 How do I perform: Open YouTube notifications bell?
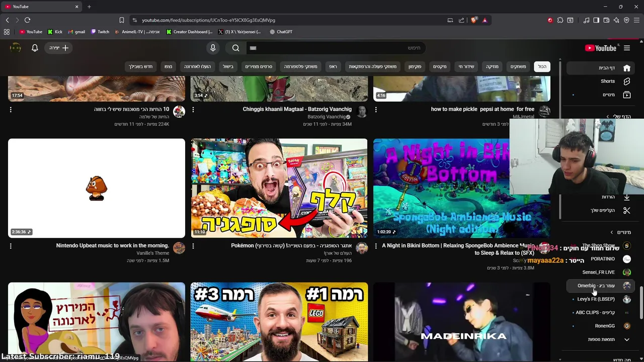35,48
